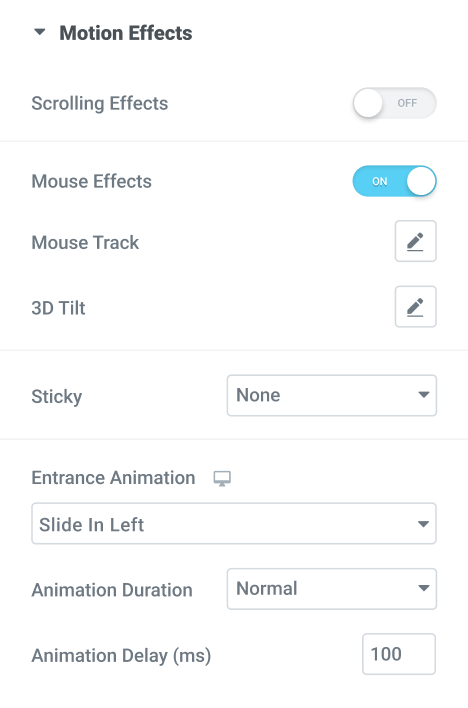This screenshot has width=468, height=708.
Task: Click the Animation Duration dropdown caret
Action: tap(423, 588)
